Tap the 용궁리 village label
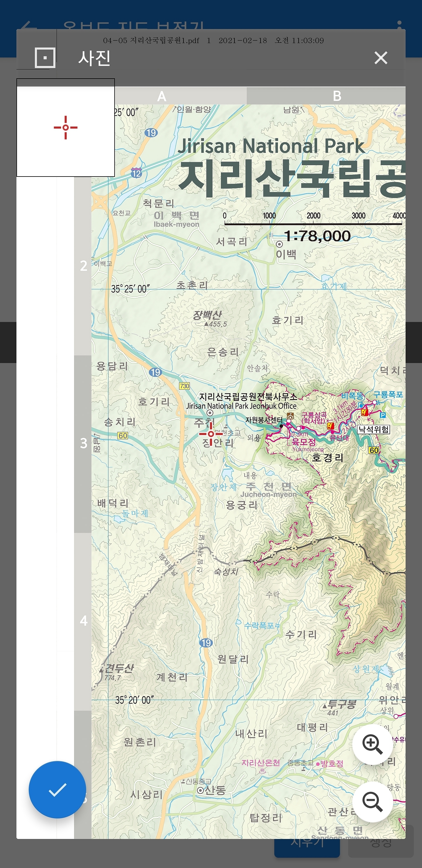Viewport: 422px width, 868px height. coord(241,505)
